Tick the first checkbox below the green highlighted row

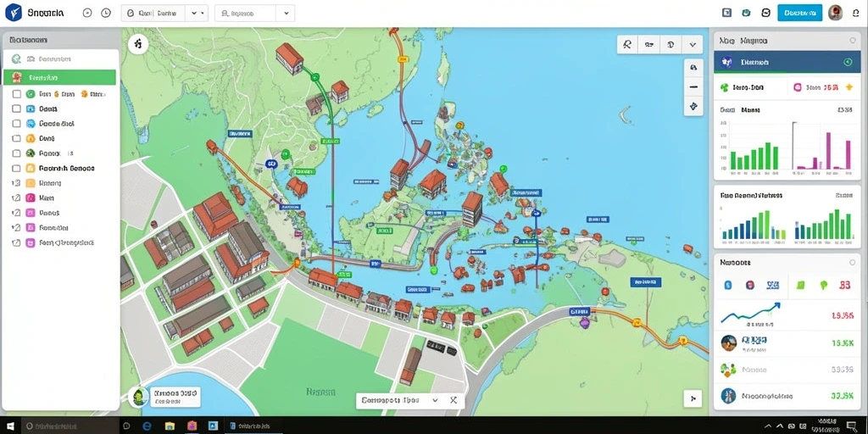16,94
